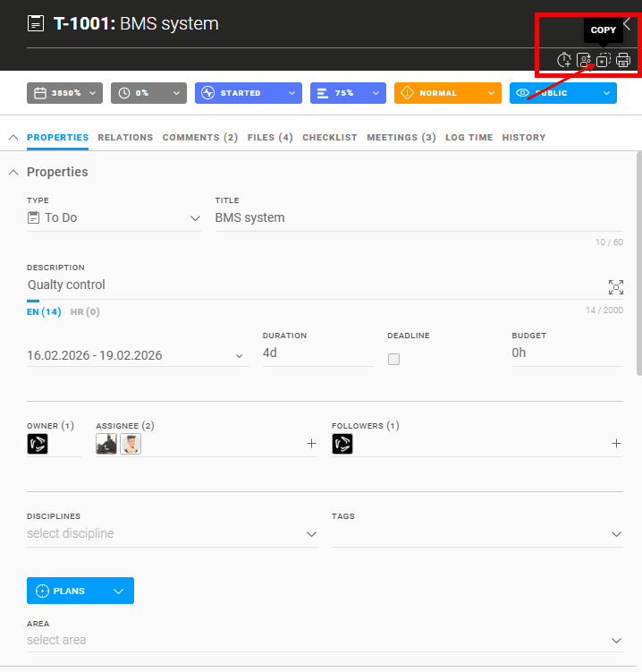
Task: Click the collapse-panel arrow at top right
Action: 627,23
